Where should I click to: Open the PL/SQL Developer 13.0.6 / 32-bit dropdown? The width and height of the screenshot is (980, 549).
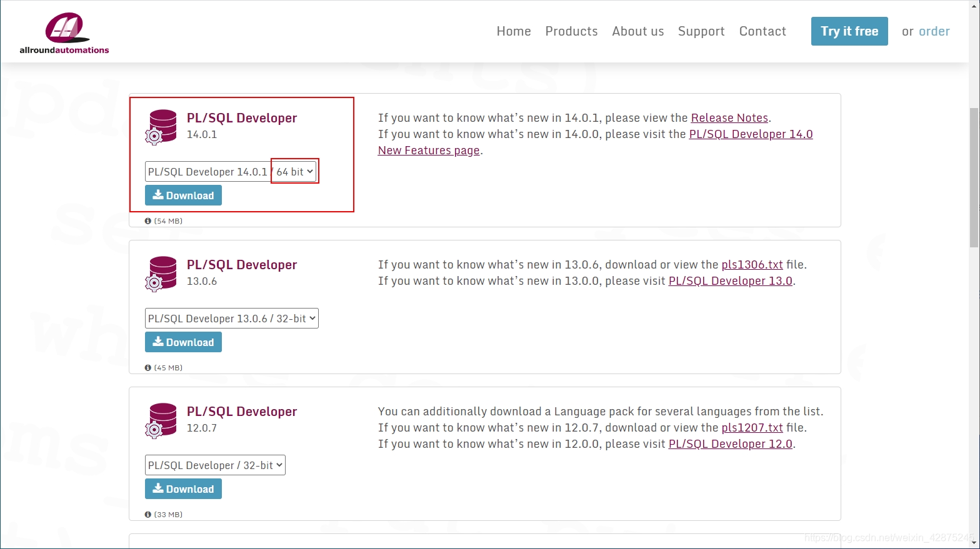(231, 319)
